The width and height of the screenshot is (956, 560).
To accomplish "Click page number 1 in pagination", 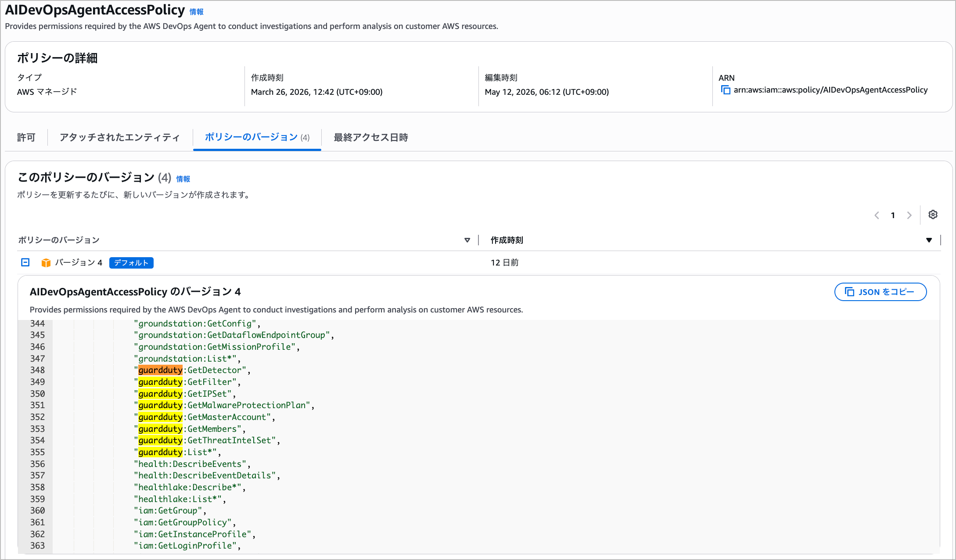I will pos(893,215).
